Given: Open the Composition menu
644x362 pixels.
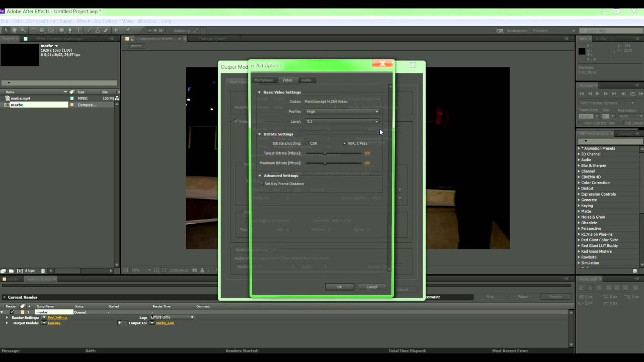Looking at the screenshot, I should pyautogui.click(x=41, y=21).
